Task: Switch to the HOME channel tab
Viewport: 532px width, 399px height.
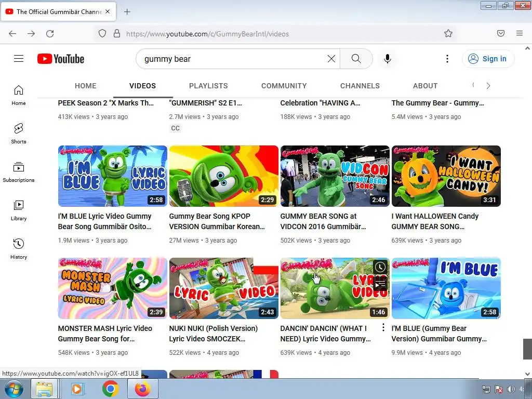Action: coord(86,86)
